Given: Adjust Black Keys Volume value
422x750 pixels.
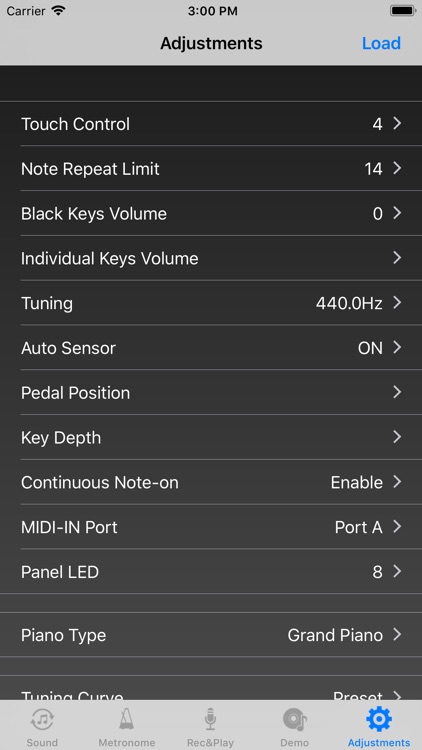Looking at the screenshot, I should pyautogui.click(x=211, y=213).
